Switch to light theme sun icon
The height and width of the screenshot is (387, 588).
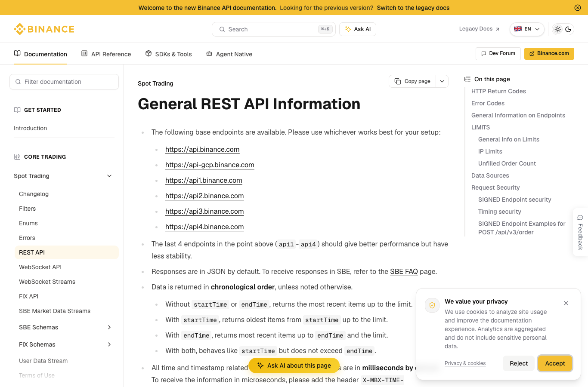coord(558,29)
